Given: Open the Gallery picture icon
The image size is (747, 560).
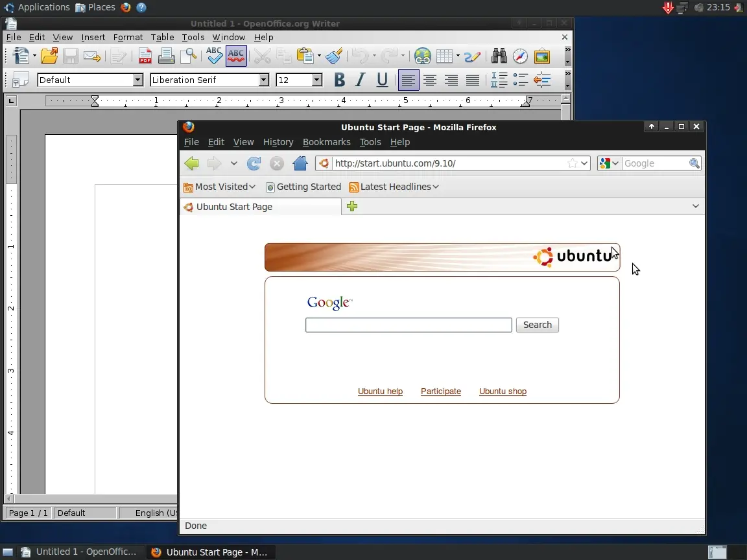Looking at the screenshot, I should (542, 56).
